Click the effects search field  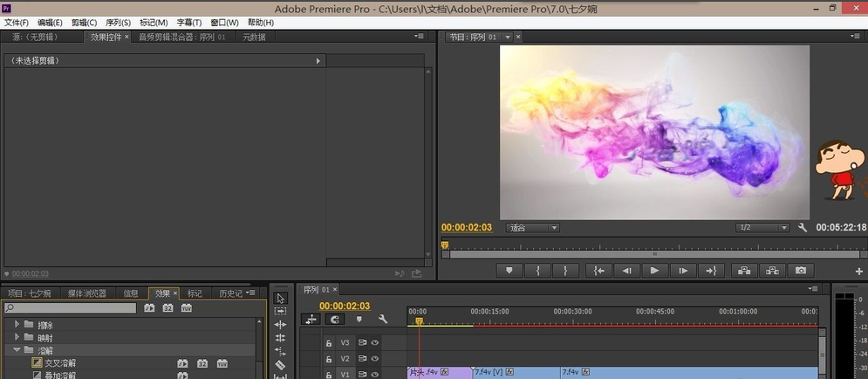tap(70, 308)
